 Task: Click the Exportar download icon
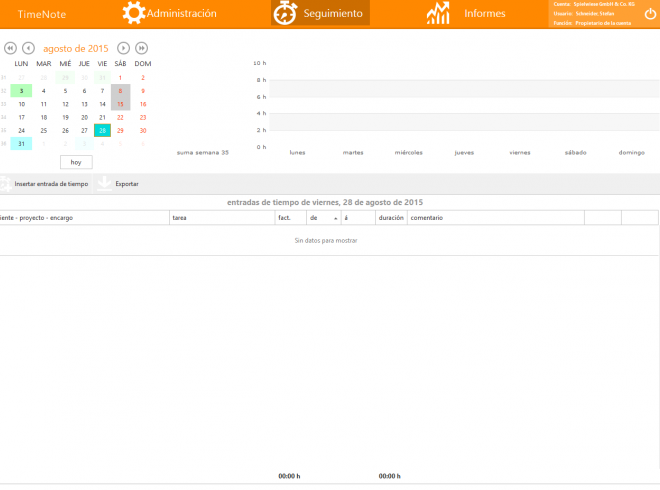[x=103, y=184]
